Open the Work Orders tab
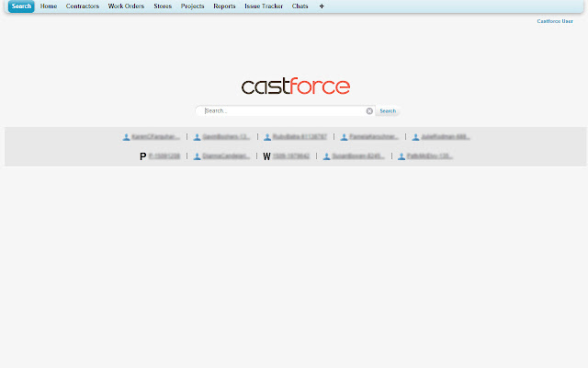 click(x=126, y=6)
